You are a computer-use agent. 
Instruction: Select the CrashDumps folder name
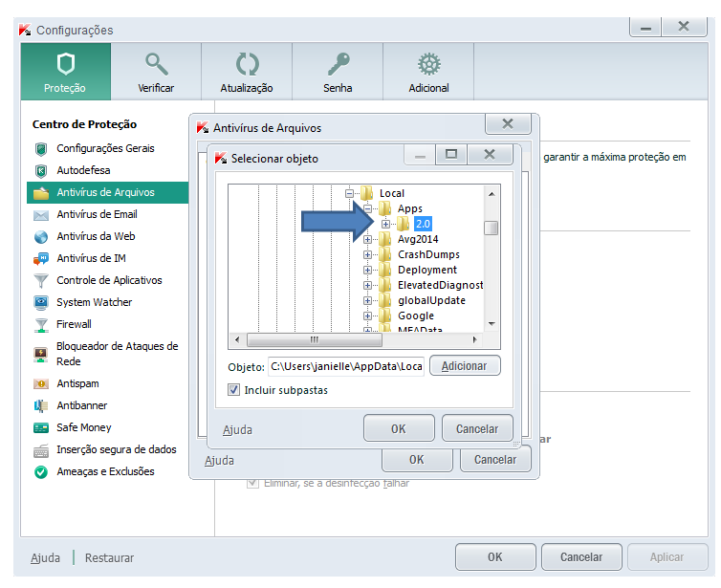428,254
